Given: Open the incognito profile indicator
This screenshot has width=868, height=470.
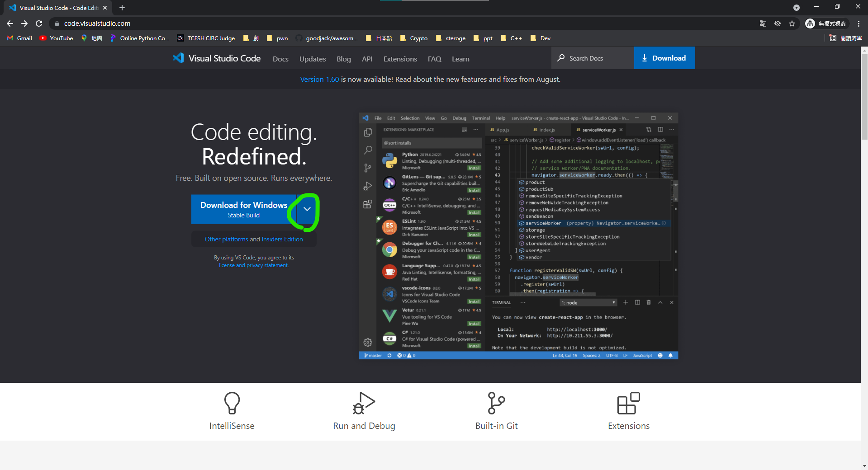Looking at the screenshot, I should (826, 23).
